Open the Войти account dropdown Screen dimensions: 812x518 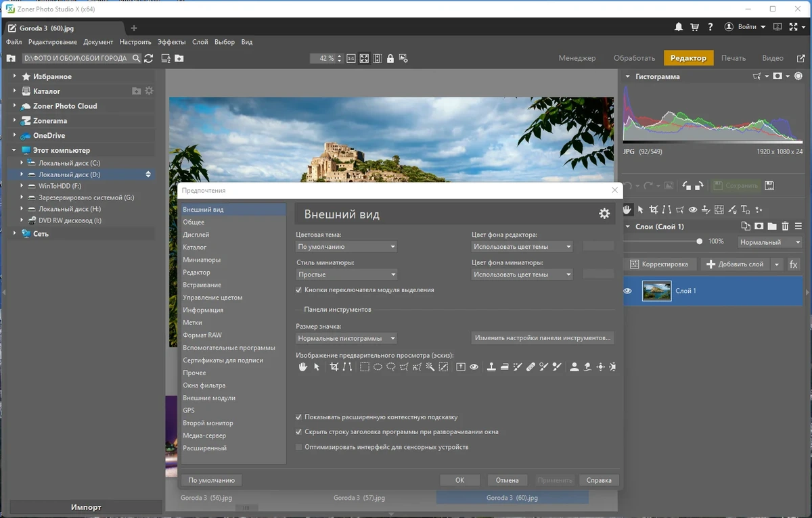745,27
